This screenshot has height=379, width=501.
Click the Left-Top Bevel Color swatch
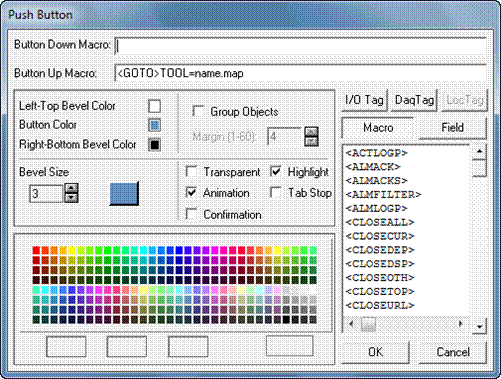[154, 106]
